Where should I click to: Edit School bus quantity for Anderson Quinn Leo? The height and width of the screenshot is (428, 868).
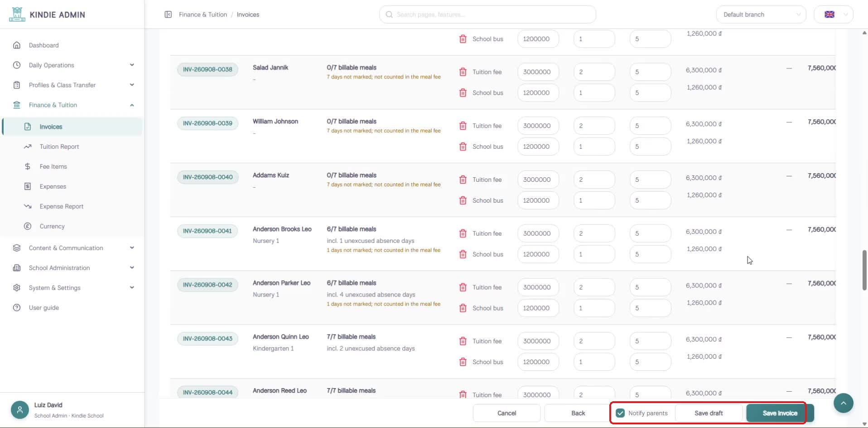(594, 362)
